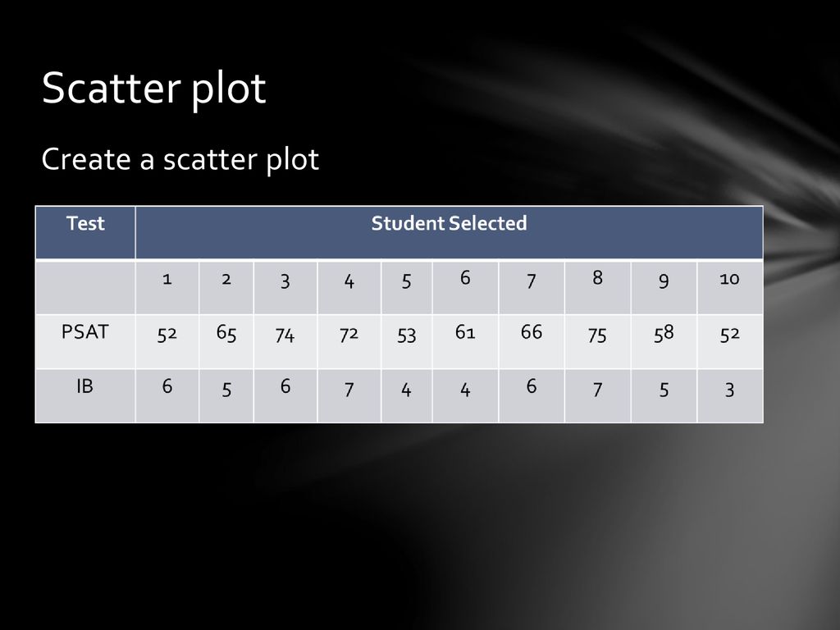
Task: Click PSAT score 72 cell
Action: 349,335
